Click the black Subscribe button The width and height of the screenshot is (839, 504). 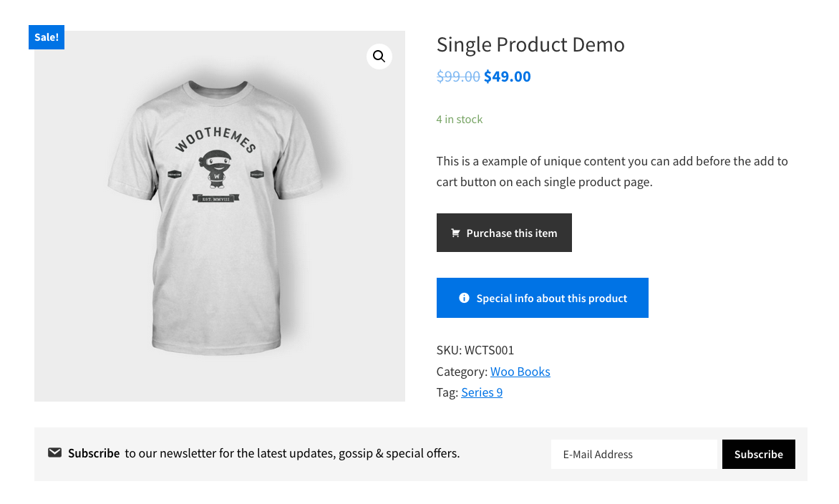(758, 454)
